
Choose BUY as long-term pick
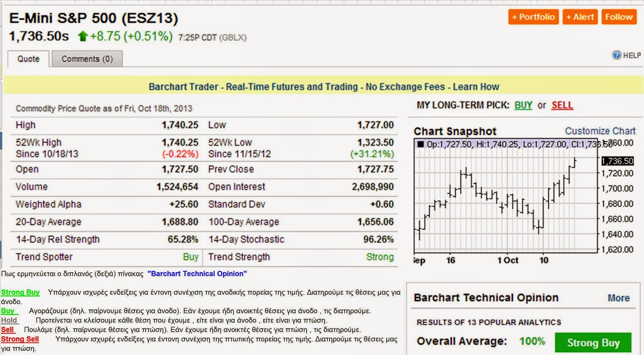tap(523, 105)
